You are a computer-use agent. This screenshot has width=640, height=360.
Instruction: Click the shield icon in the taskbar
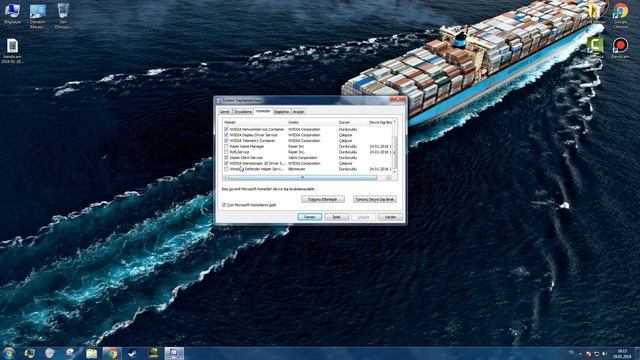pyautogui.click(x=50, y=353)
